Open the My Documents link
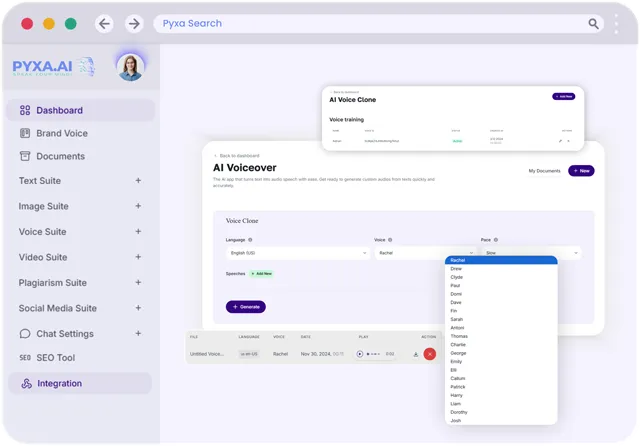Screen dimensions: 640x446 544,171
